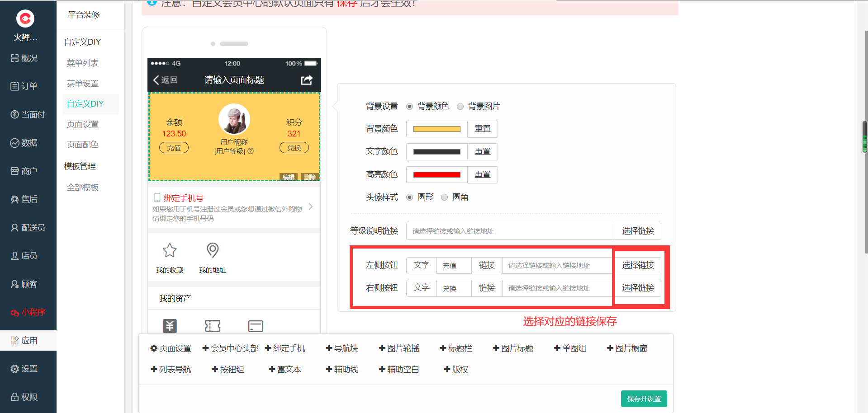868x413 pixels.
Task: Click 选择链接 for 左侧按钮
Action: (638, 266)
